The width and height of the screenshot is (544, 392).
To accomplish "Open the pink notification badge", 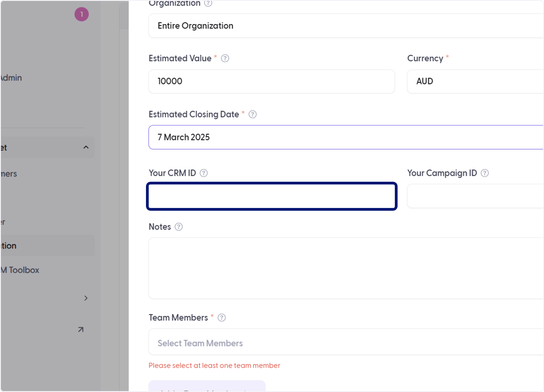I will click(82, 15).
